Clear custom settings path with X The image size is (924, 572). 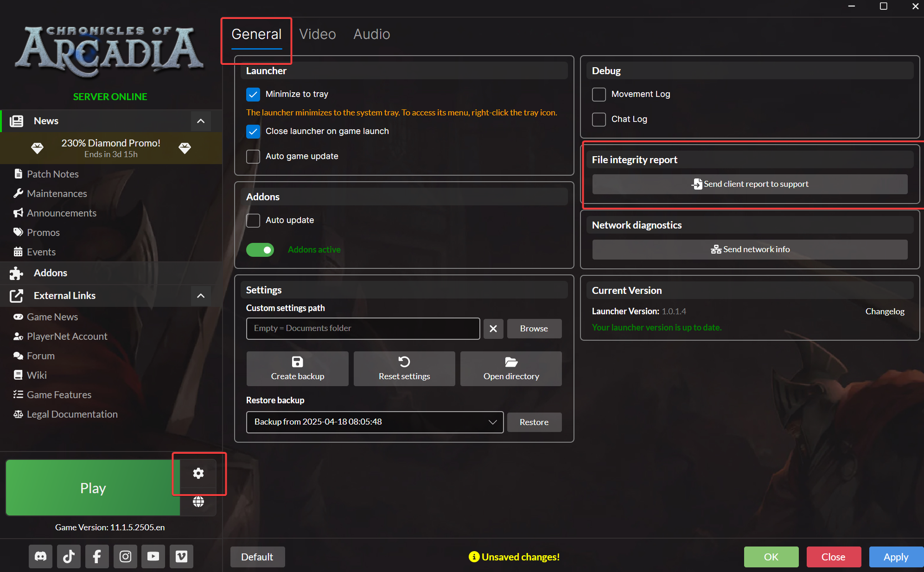point(493,329)
